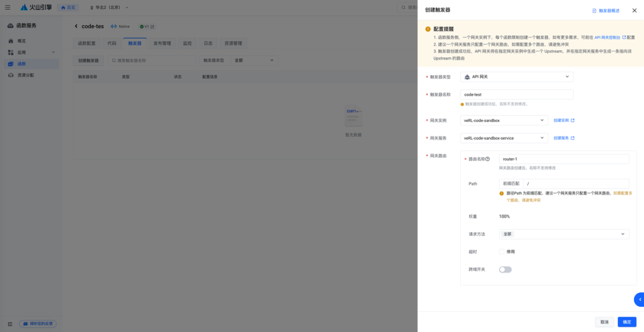Open the 请求方法 dropdown

(x=563, y=234)
